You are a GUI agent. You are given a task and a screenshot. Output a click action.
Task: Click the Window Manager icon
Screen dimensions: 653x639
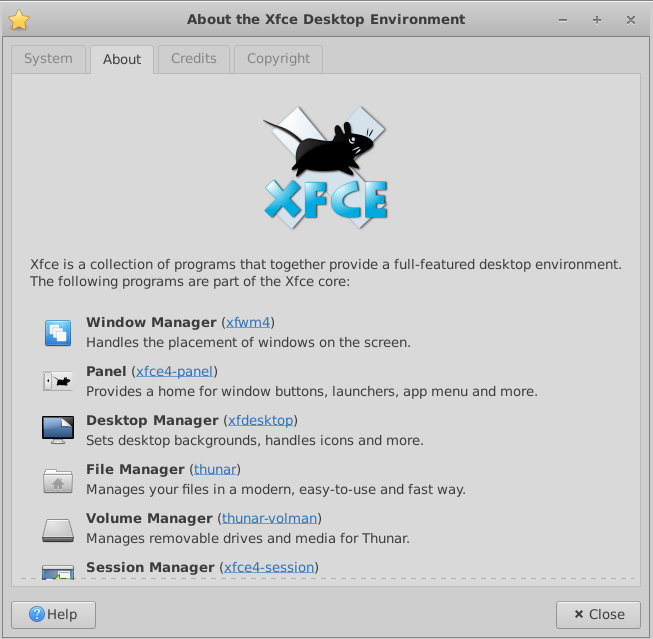click(x=58, y=332)
